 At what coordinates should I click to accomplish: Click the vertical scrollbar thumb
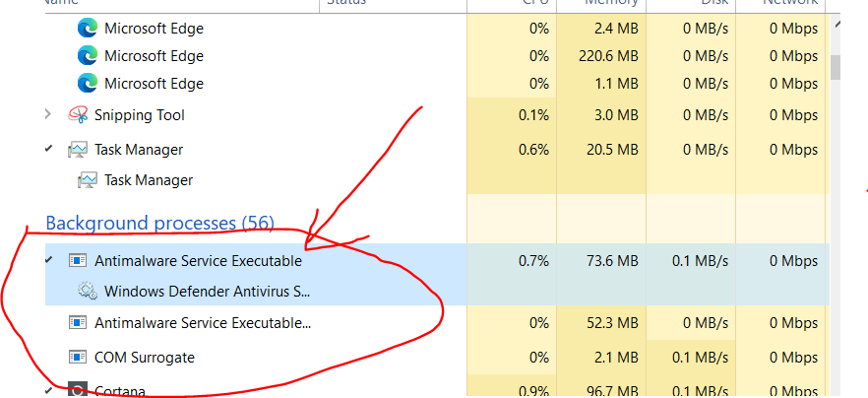[x=836, y=67]
